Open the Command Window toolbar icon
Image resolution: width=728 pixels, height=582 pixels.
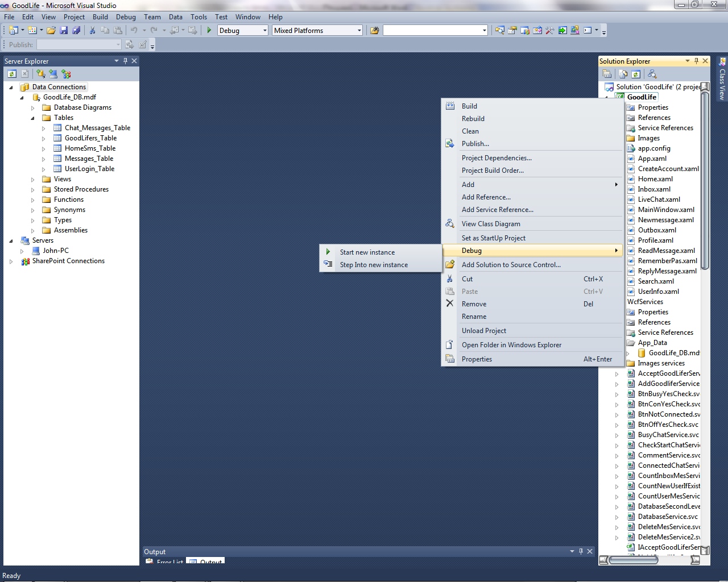588,30
